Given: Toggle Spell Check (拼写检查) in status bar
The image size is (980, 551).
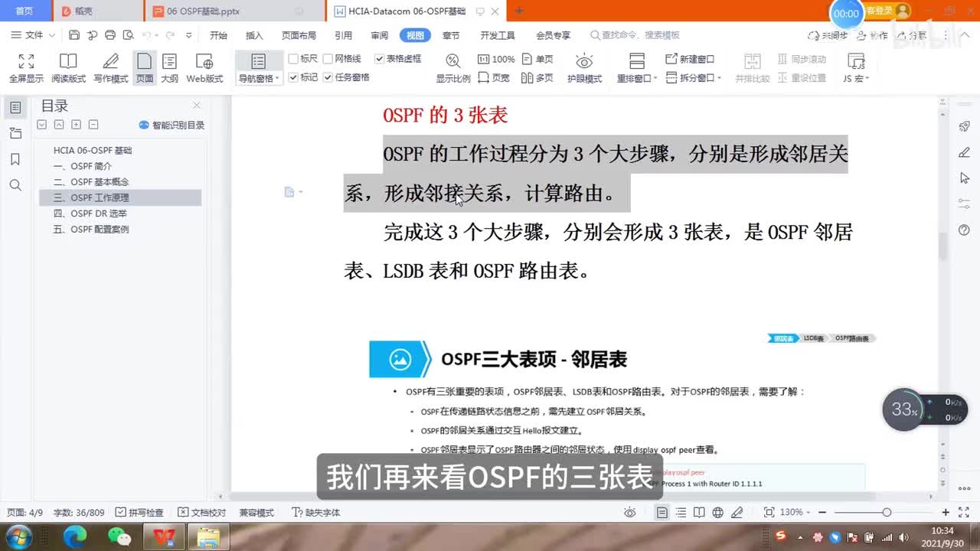Looking at the screenshot, I should click(x=139, y=512).
